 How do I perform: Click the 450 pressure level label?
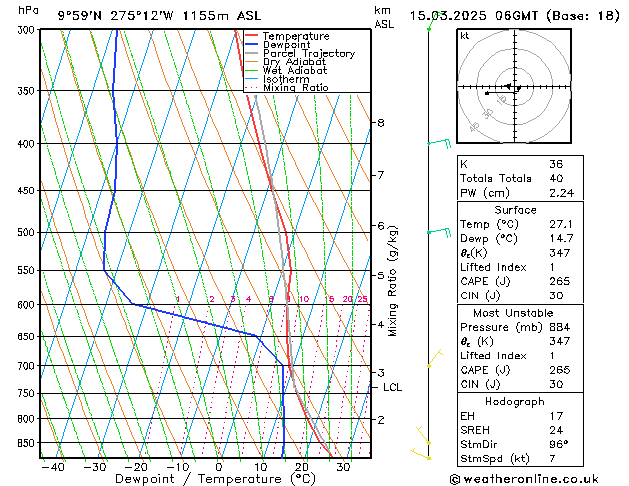tap(28, 190)
